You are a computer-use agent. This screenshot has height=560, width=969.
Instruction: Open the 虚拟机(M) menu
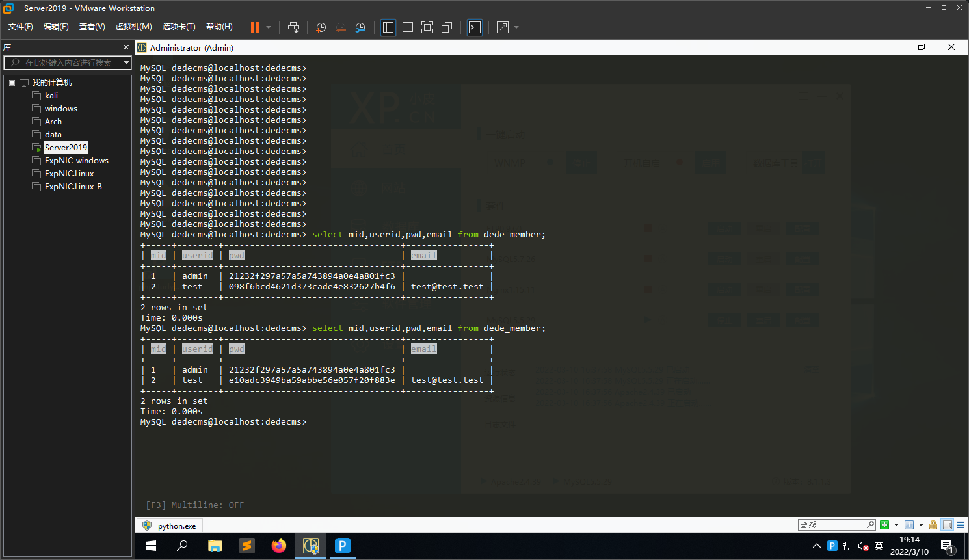134,27
